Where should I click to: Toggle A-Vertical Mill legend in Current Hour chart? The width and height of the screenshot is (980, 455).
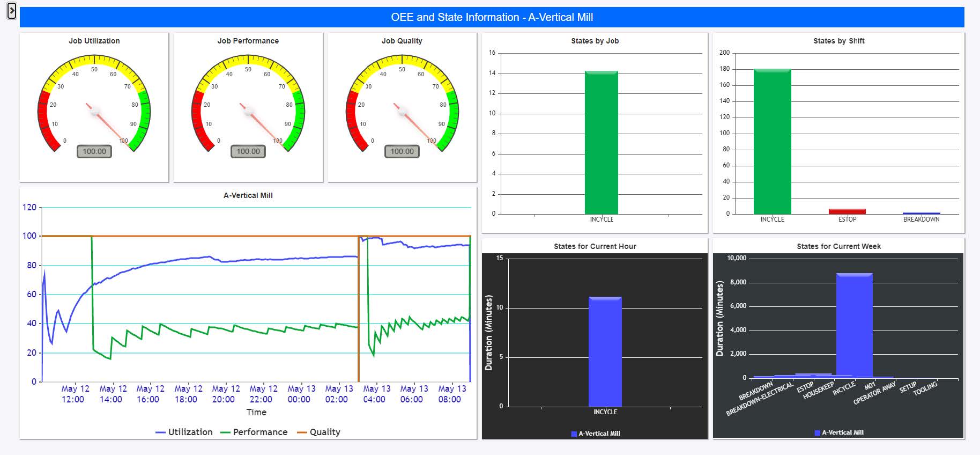(596, 434)
